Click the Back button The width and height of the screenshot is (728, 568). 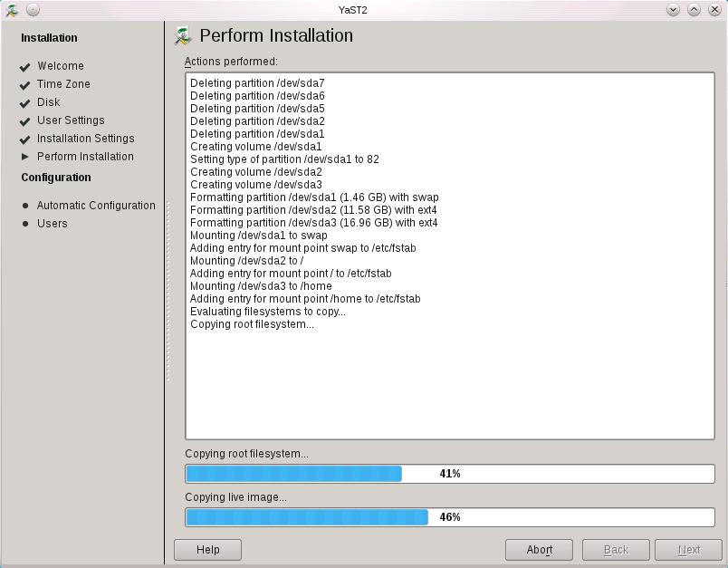point(616,549)
